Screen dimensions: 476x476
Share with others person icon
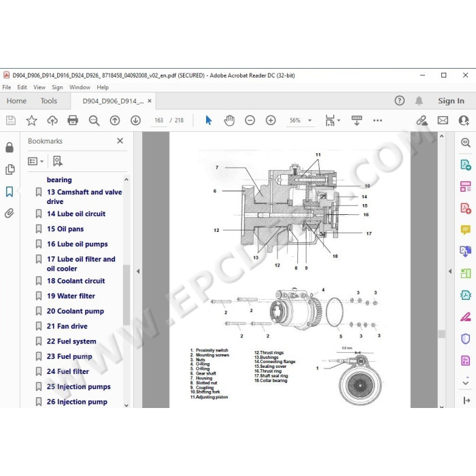click(x=464, y=120)
